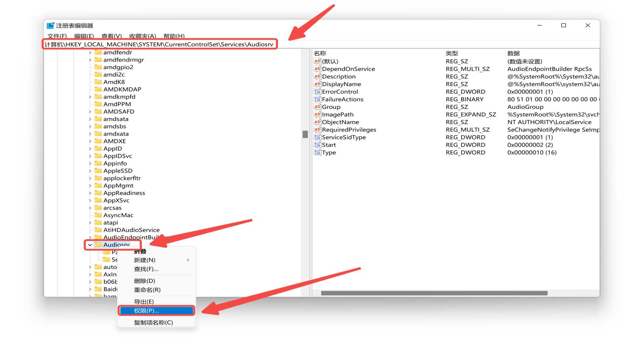
Task: Select 重命名(R) in the context menu
Action: pos(147,290)
